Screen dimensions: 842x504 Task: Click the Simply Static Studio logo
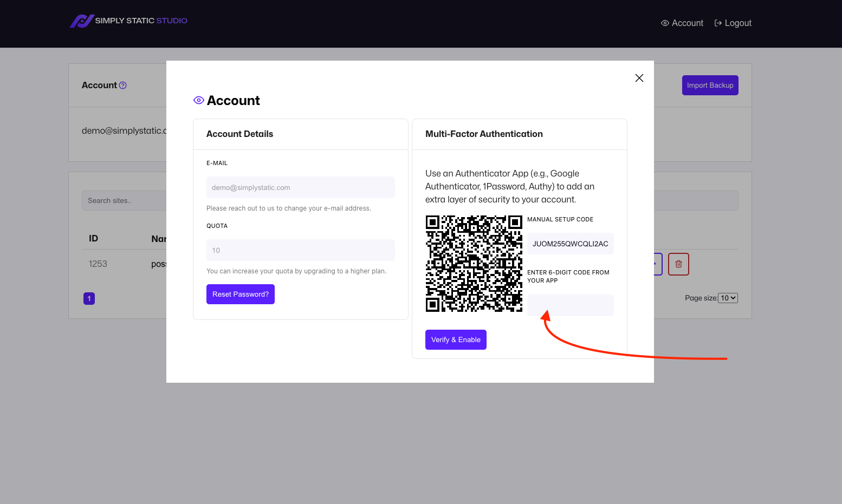128,21
